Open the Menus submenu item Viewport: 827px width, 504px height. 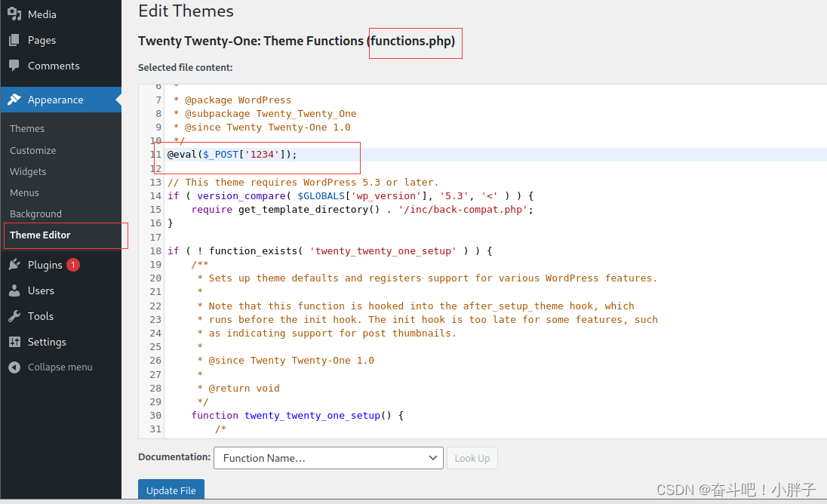24,192
